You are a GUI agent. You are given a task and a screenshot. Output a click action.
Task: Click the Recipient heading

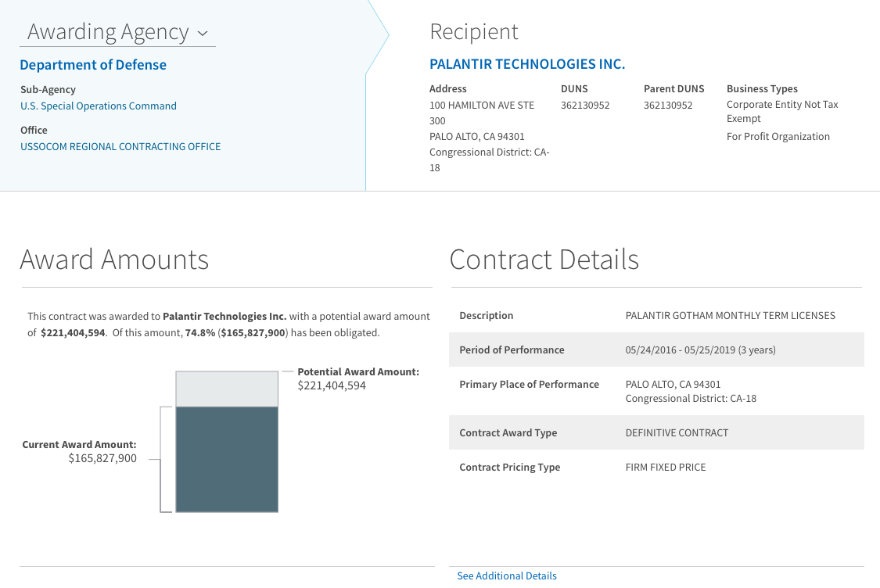[x=474, y=32]
